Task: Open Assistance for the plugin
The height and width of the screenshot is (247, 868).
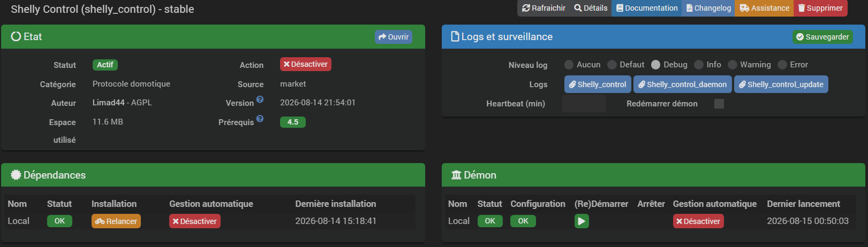Action: point(764,8)
